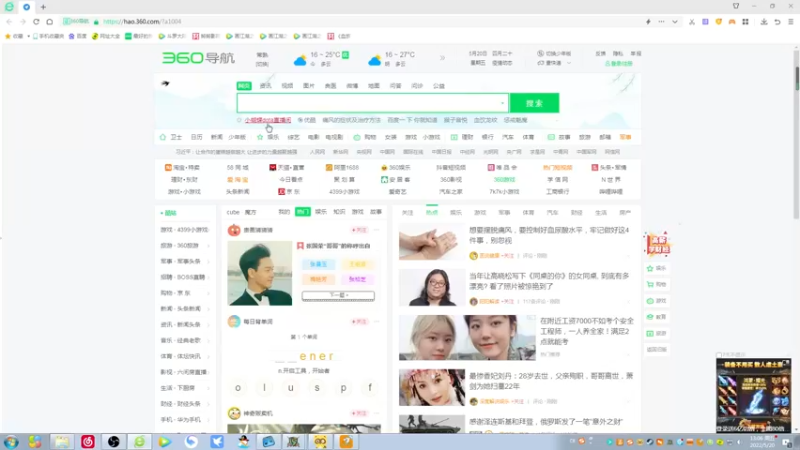Click the gamepad icon in browser toolbar
Screen dimensions: 800x450
click(732, 21)
